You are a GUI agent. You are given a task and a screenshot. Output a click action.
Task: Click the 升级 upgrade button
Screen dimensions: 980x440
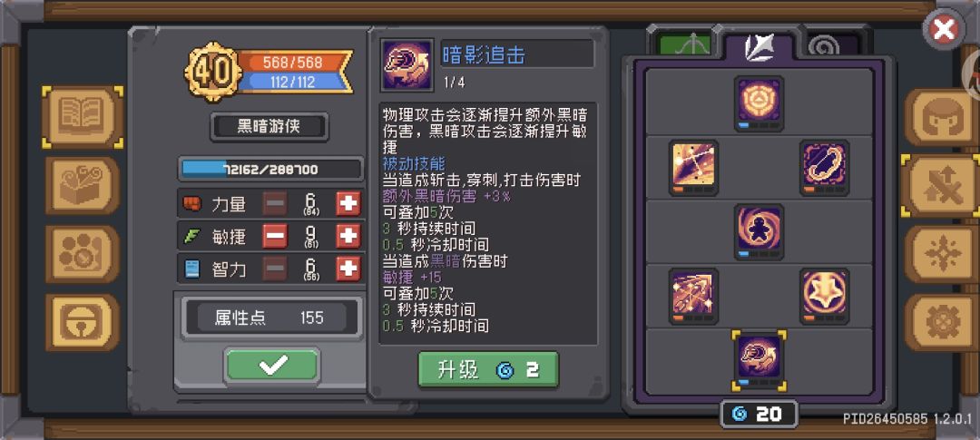pyautogui.click(x=488, y=370)
